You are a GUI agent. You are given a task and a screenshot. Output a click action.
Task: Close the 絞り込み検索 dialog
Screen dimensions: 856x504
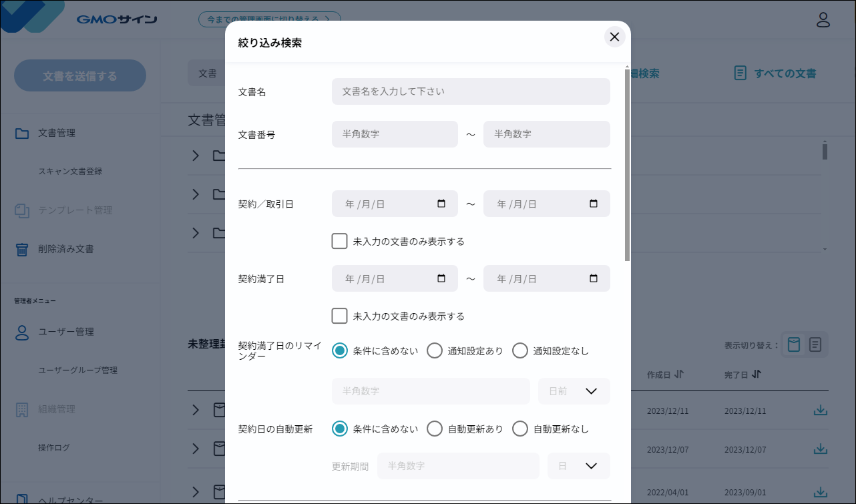(614, 37)
